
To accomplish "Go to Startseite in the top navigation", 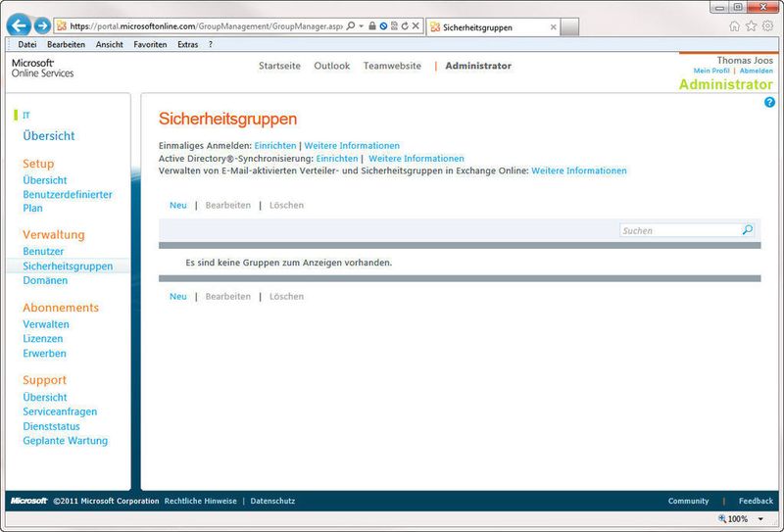I will point(279,66).
